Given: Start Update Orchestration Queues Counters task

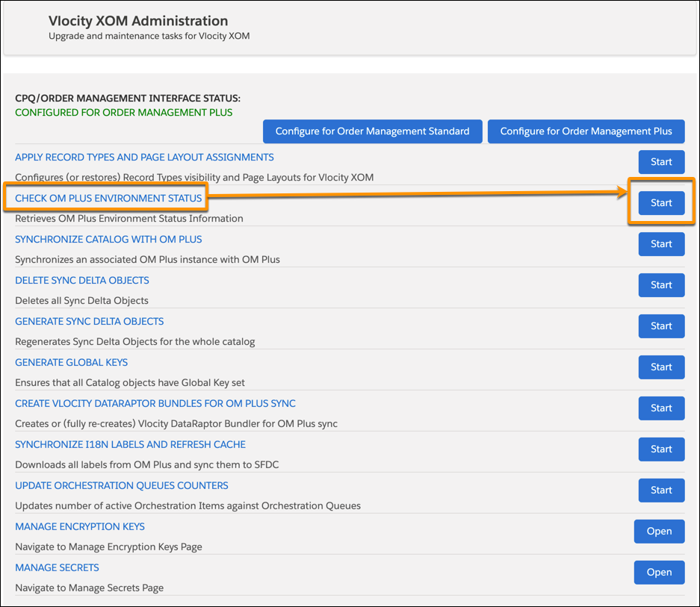Looking at the screenshot, I should (x=661, y=491).
